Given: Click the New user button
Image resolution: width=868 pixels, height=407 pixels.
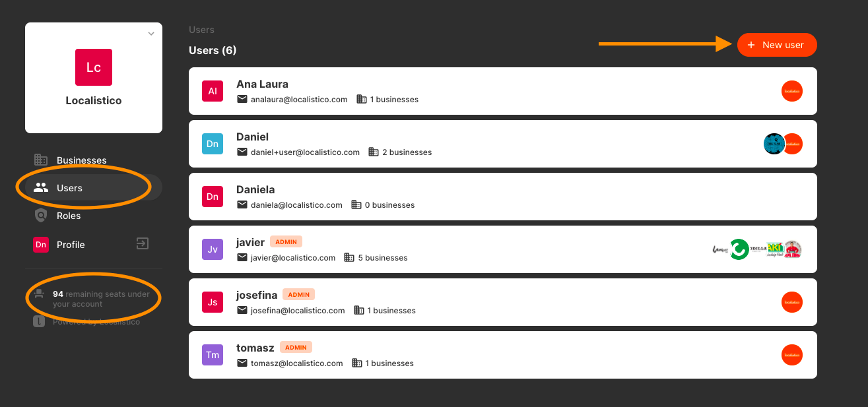Looking at the screenshot, I should coord(777,45).
